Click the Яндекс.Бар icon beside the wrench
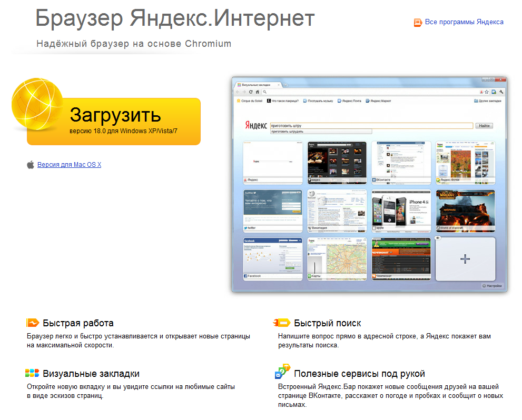Screen dimensions: 522x420 pos(494,92)
